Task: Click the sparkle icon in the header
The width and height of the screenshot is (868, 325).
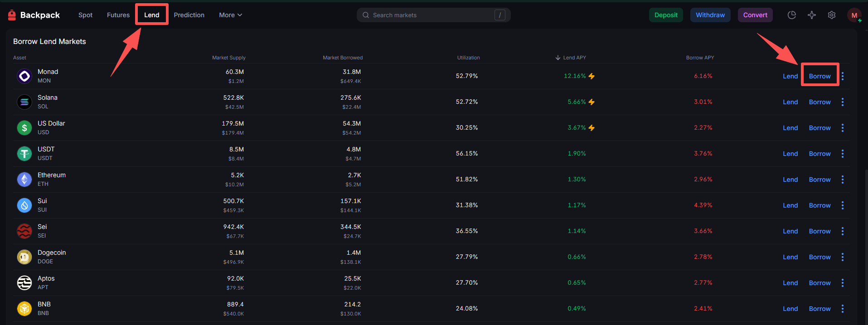Action: pyautogui.click(x=812, y=15)
